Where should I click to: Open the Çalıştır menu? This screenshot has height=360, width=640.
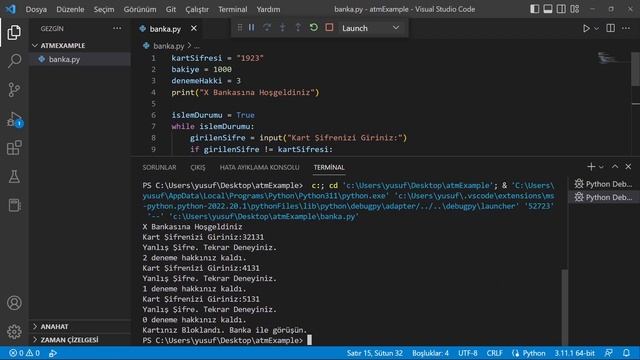pyautogui.click(x=197, y=9)
